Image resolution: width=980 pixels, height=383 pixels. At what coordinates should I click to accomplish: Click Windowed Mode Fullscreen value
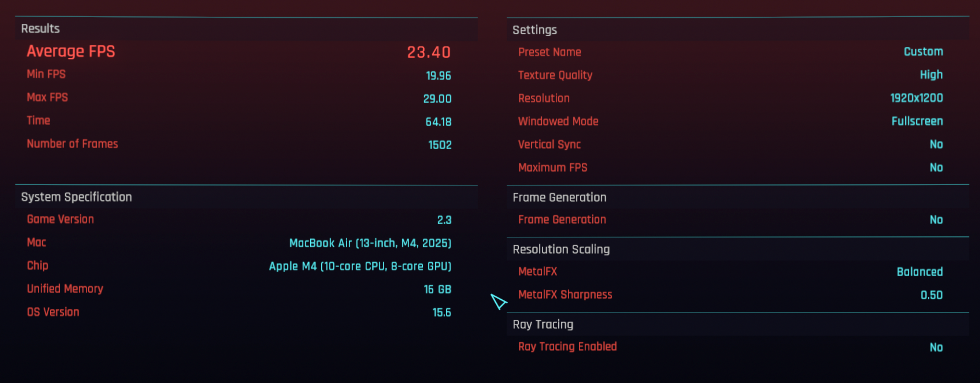(x=917, y=121)
